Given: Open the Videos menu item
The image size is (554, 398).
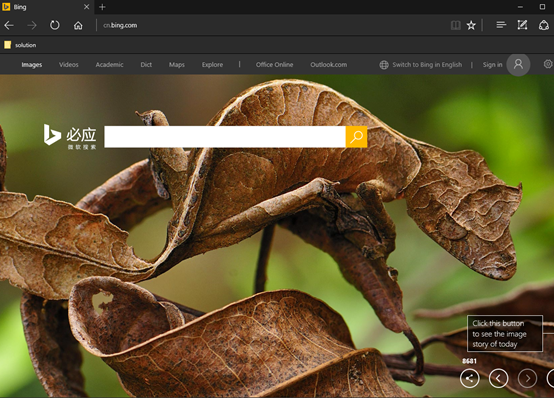Looking at the screenshot, I should click(x=69, y=65).
